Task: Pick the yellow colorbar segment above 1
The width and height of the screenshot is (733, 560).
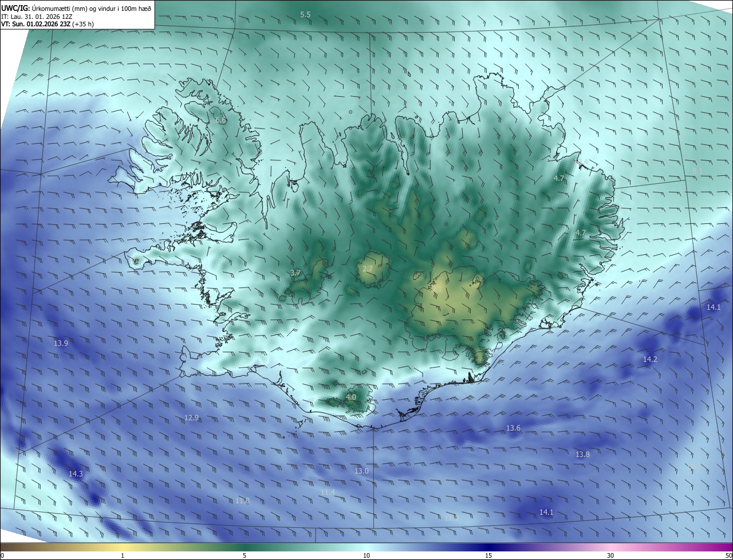Action: click(123, 547)
